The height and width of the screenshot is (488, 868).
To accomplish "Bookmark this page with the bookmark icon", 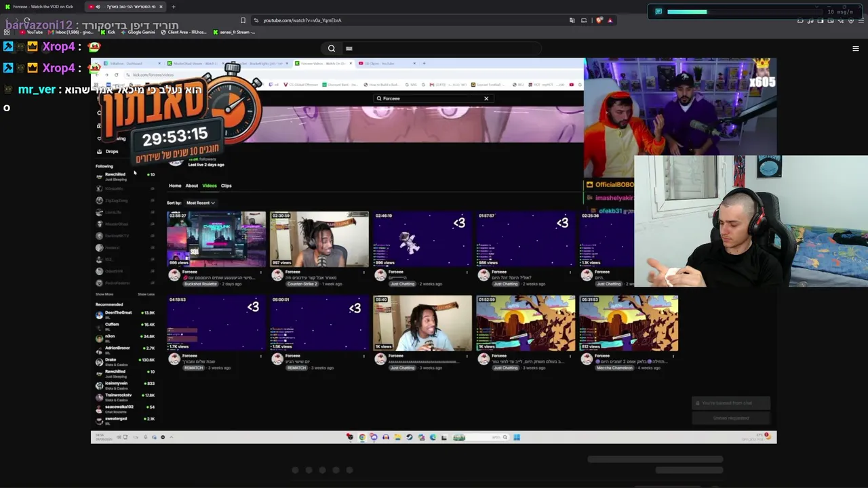I will 243,20.
